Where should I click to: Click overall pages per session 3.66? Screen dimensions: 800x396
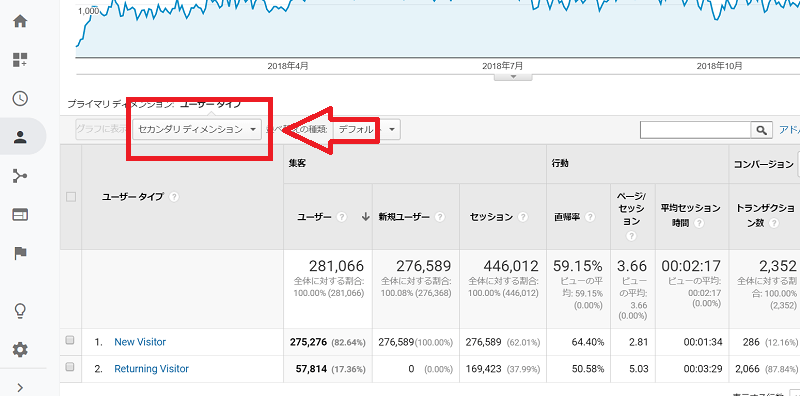point(632,266)
